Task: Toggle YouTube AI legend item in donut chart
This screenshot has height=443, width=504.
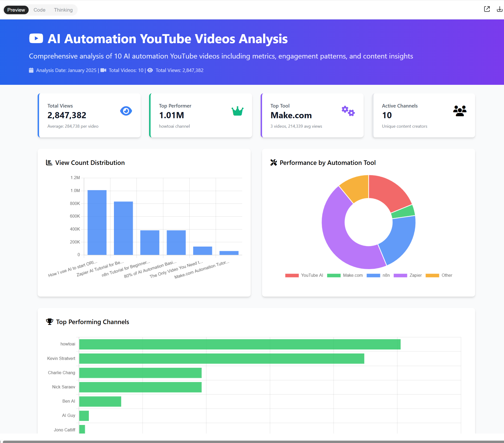Action: [x=312, y=275]
